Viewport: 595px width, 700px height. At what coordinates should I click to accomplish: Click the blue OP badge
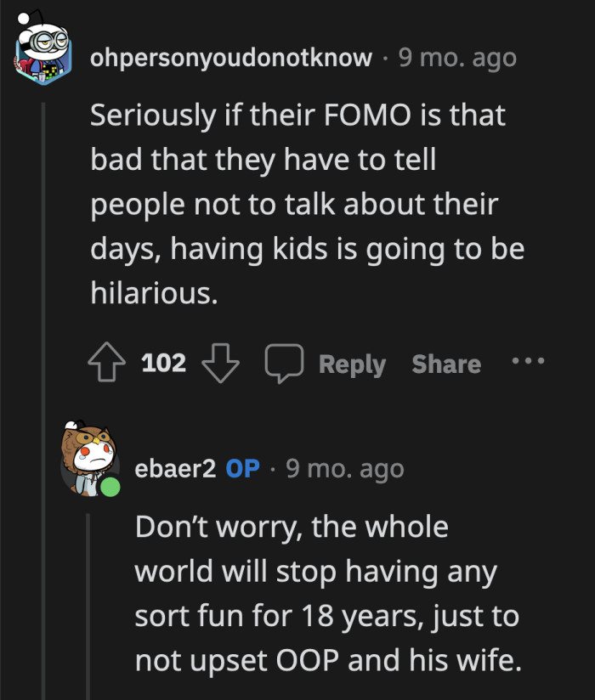(242, 468)
